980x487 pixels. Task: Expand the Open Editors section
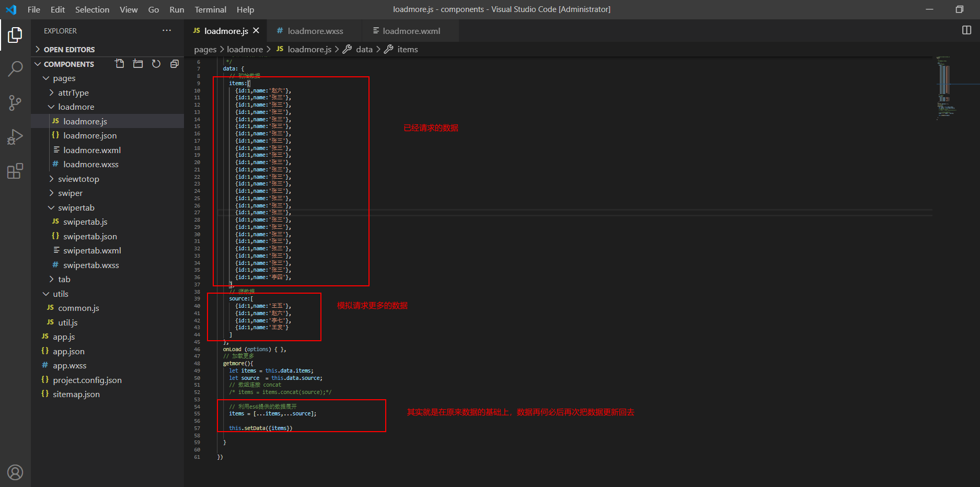coord(107,50)
